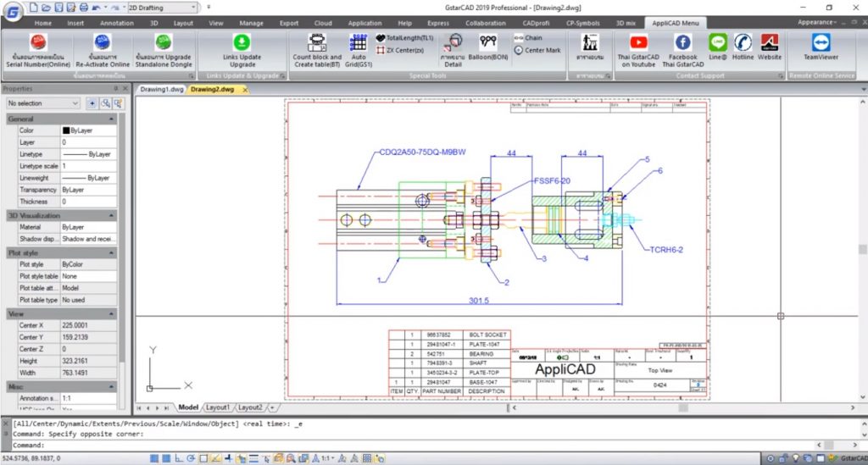Click the canvas vertical scrollbar
This screenshot has width=868, height=465.
862,249
